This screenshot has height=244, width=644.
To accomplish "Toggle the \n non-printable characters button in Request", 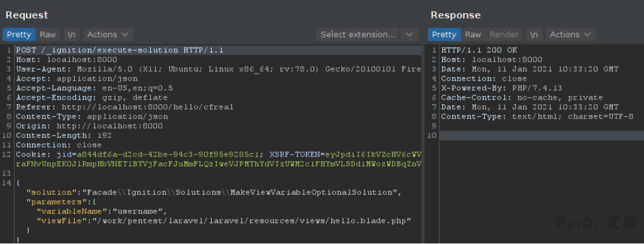I will coord(71,35).
